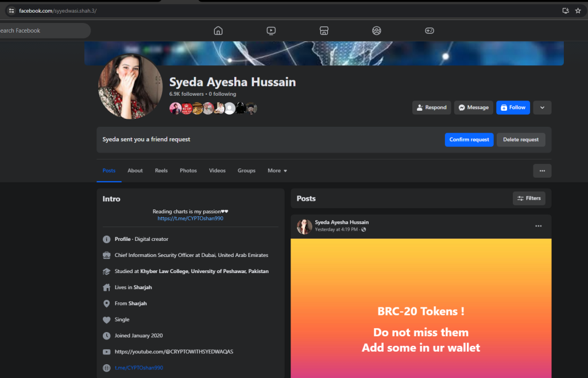588x378 pixels.
Task: Open the BRC-20 Tokens post image
Action: pyautogui.click(x=421, y=309)
